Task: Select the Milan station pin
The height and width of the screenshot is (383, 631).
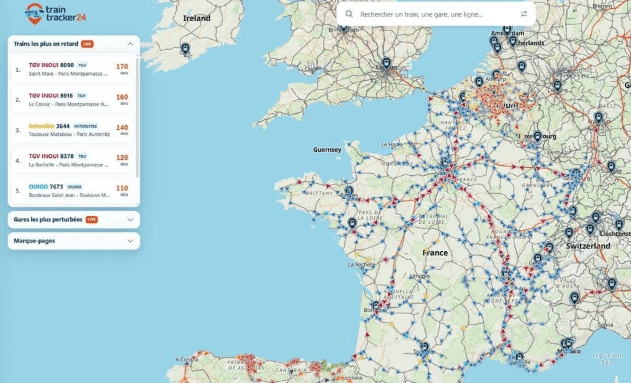Action: coord(612,284)
